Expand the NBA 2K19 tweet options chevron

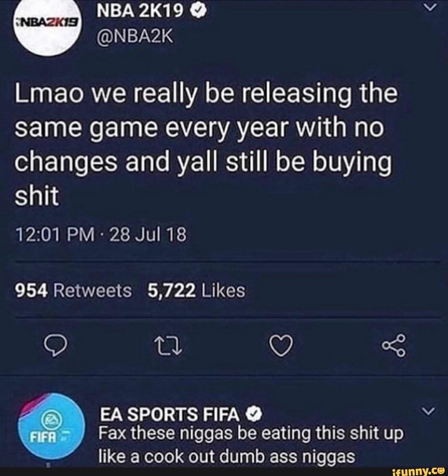tap(430, 7)
